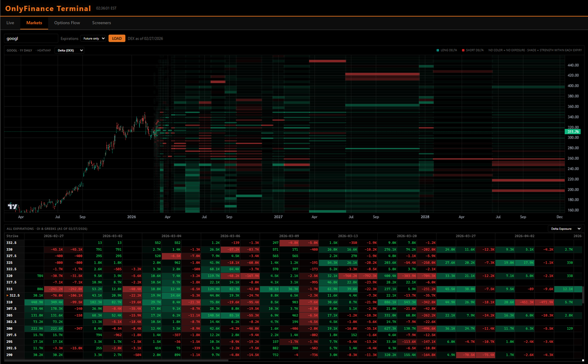Click the -792.3K cell in table

click(x=367, y=276)
